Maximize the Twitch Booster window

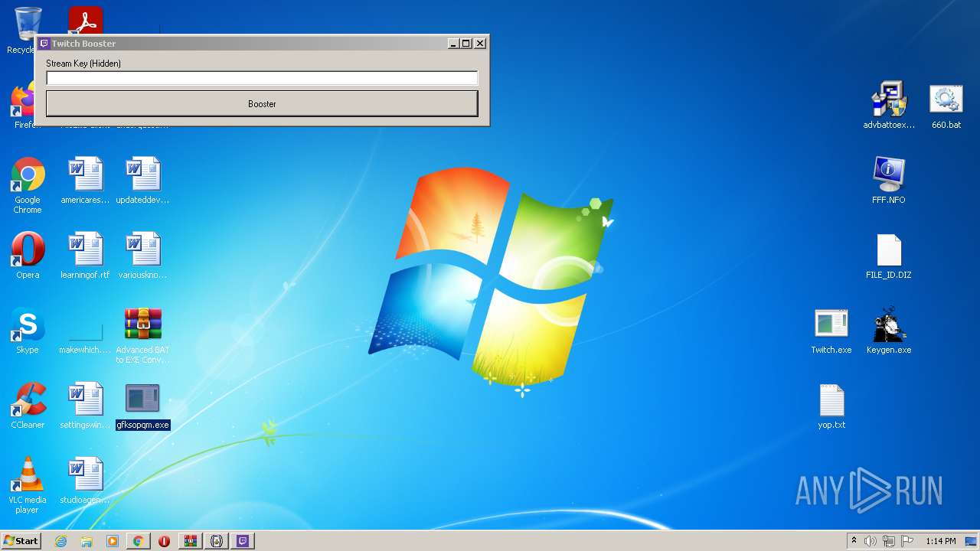tap(466, 44)
